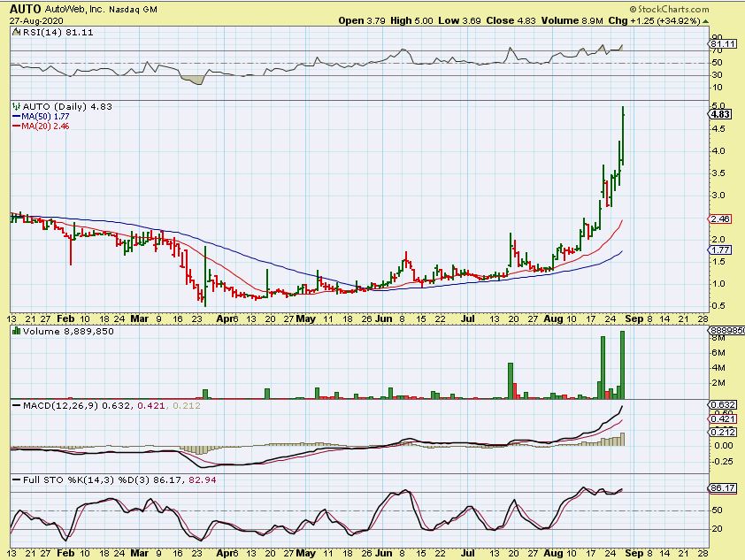Click the Mar label on the price time axis
The height and width of the screenshot is (560, 745).
(139, 318)
